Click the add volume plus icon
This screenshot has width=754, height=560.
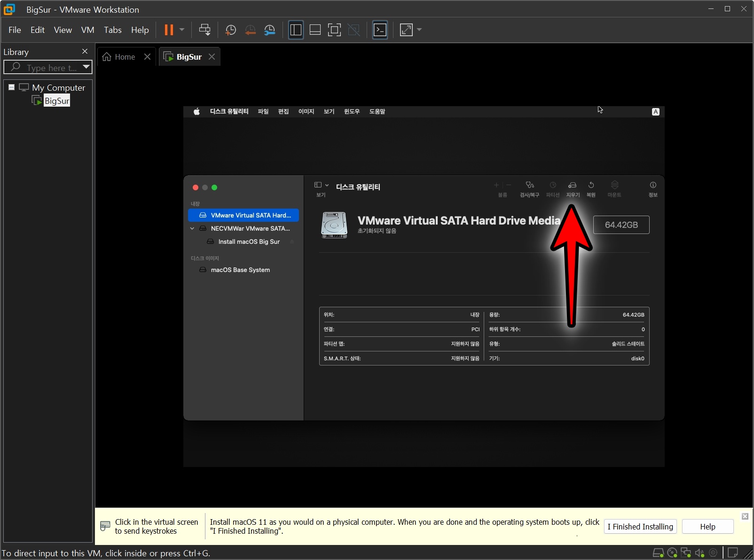click(x=496, y=185)
